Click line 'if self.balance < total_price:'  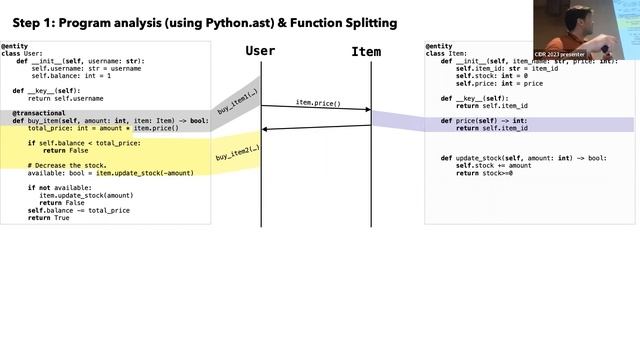84,143
